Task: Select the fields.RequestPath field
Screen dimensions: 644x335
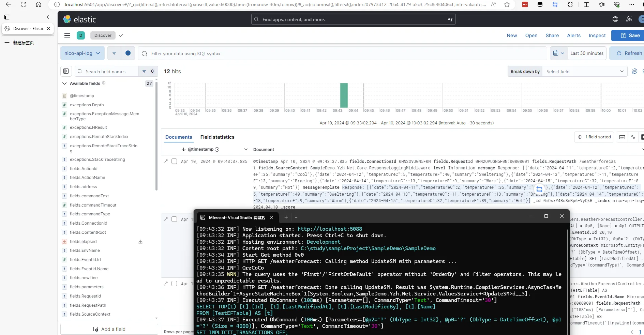Action: pyautogui.click(x=88, y=305)
